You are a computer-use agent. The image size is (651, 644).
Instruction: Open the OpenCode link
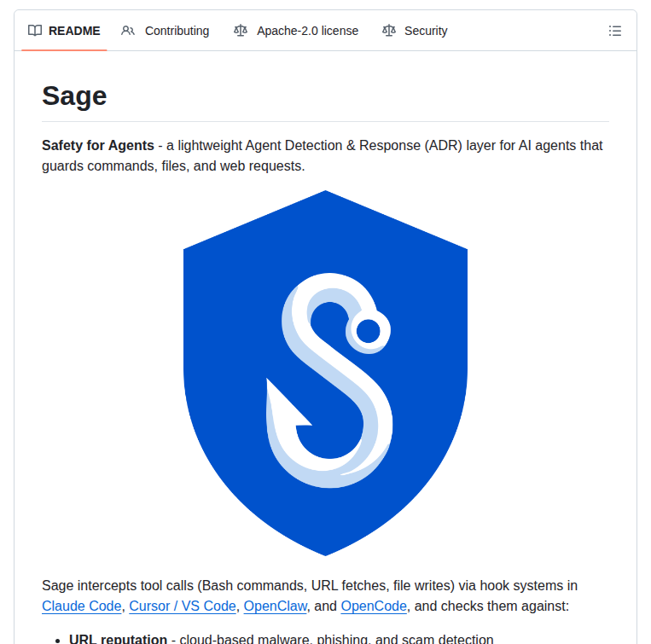(x=374, y=606)
